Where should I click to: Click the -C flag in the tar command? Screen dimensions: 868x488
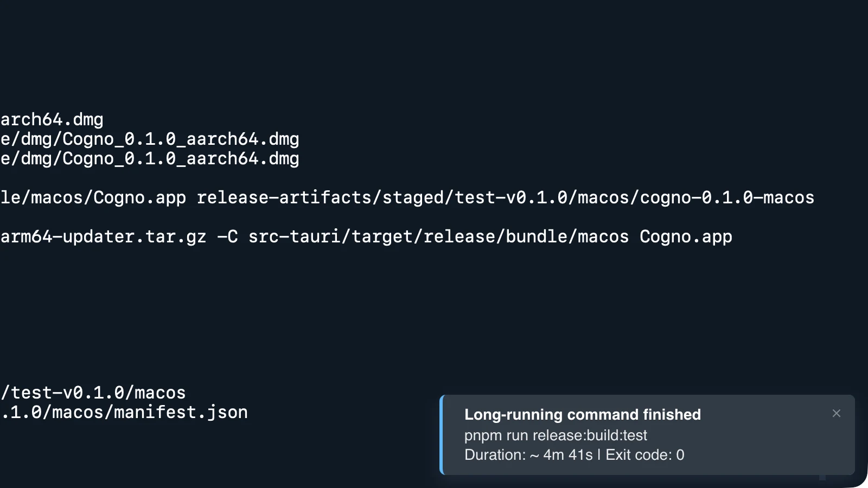[227, 236]
